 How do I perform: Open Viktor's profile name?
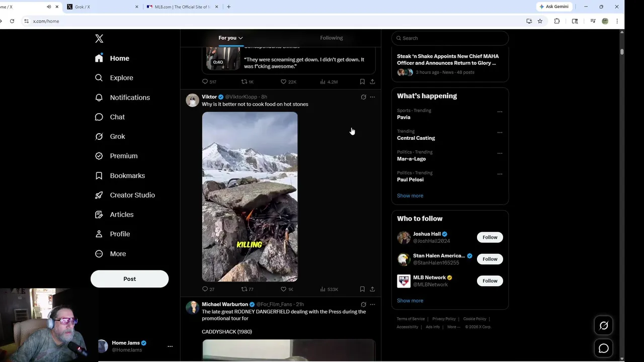tap(209, 97)
